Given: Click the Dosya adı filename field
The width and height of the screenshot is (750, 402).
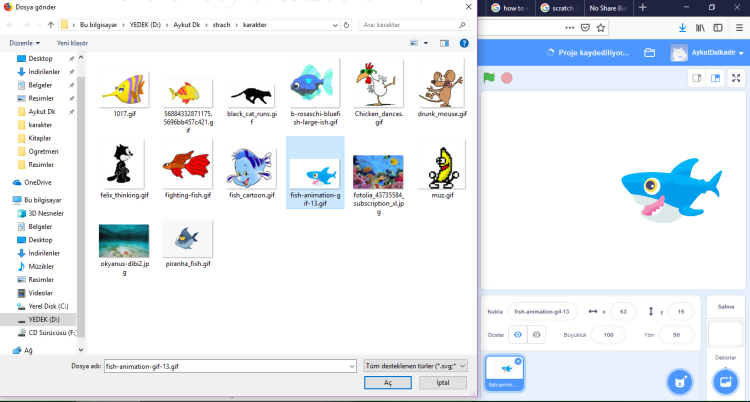Looking at the screenshot, I should 230,366.
